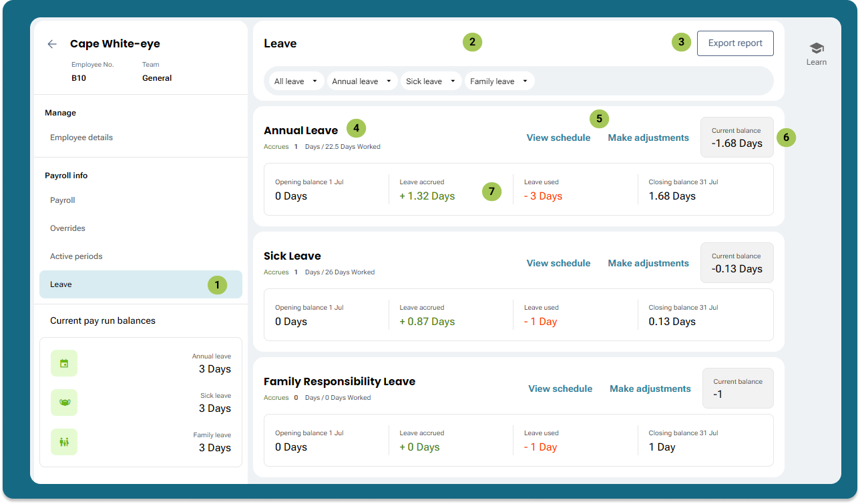
Task: Click the back arrow beside Cape White-eye
Action: click(52, 44)
